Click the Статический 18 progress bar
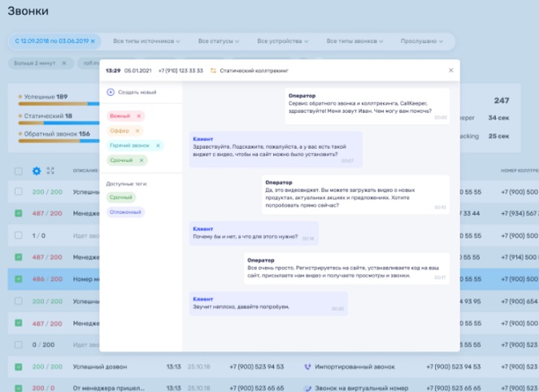Image resolution: width=539 pixels, height=392 pixels. 59,123
